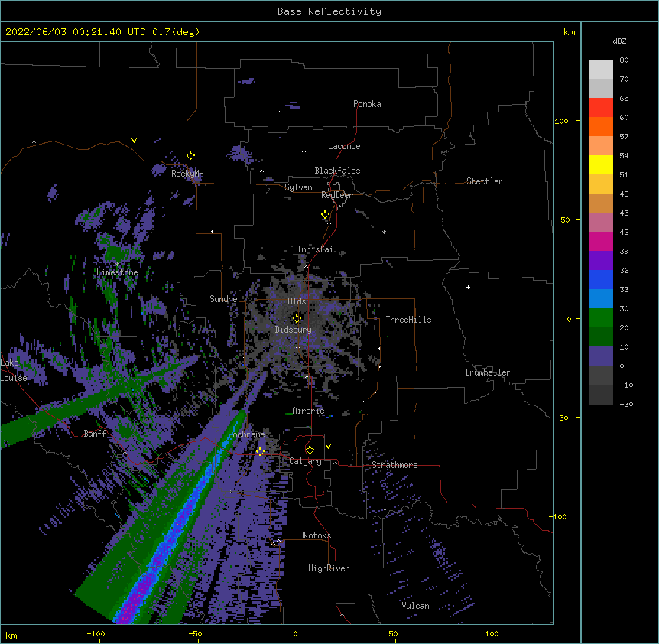659x644 pixels.
Task: Select the Vulcan label
Action: (x=415, y=606)
